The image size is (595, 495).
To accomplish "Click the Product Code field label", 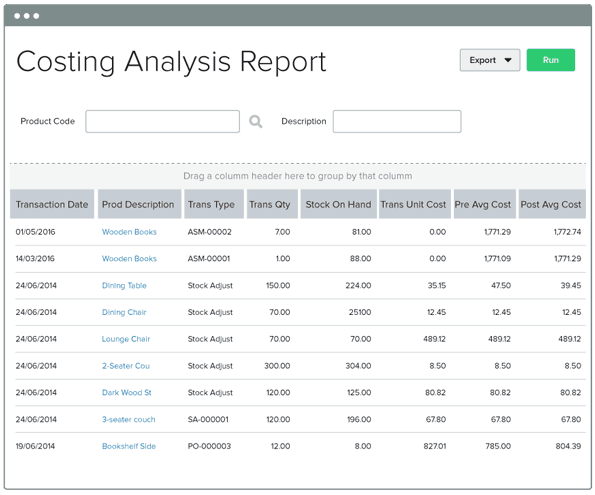I will click(47, 121).
